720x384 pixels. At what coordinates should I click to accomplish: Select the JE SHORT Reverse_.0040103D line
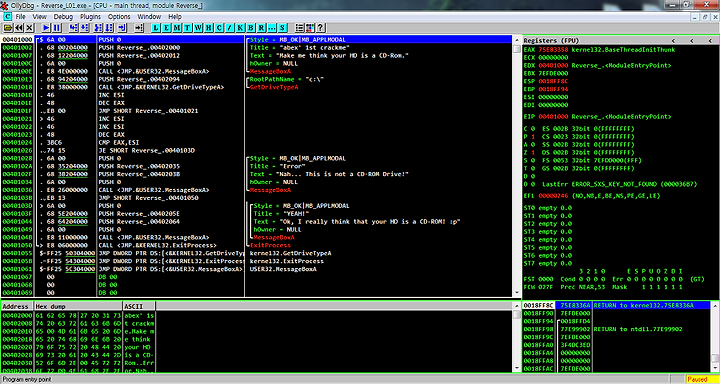tap(256, 150)
